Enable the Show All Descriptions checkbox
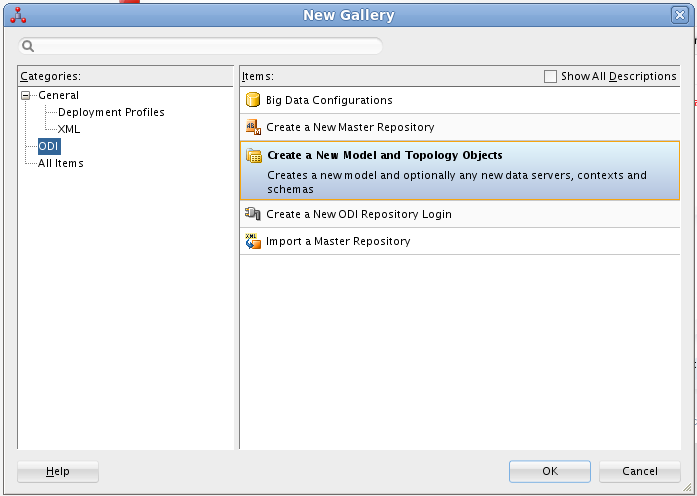This screenshot has height=496, width=697. coord(550,76)
